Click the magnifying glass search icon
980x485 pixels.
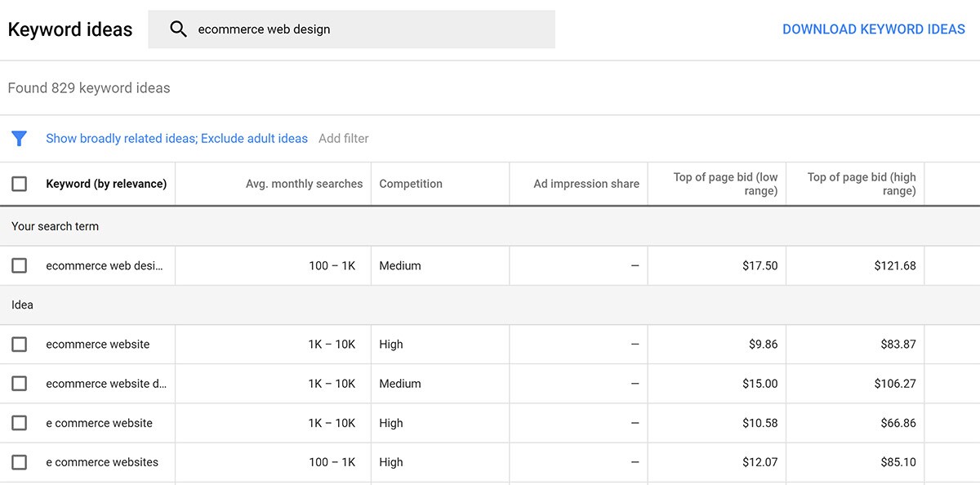click(x=178, y=29)
